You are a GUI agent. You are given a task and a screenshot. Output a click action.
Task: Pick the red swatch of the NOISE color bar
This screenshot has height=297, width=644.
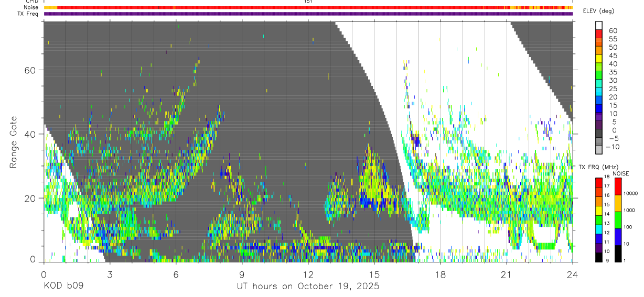(618, 186)
